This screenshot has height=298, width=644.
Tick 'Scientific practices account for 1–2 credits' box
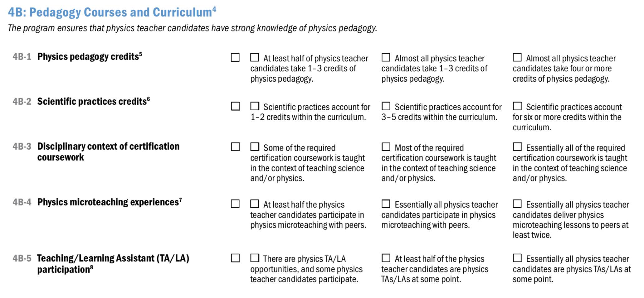(x=255, y=106)
